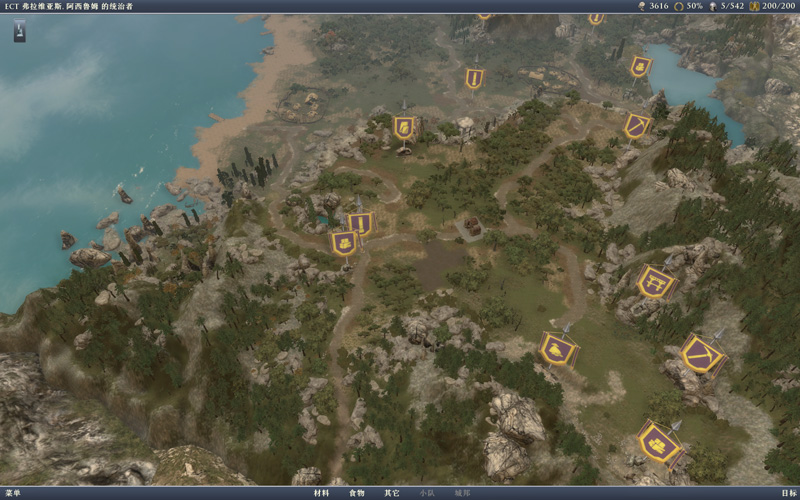Open the 食物 food tab
The width and height of the screenshot is (800, 500).
click(357, 493)
